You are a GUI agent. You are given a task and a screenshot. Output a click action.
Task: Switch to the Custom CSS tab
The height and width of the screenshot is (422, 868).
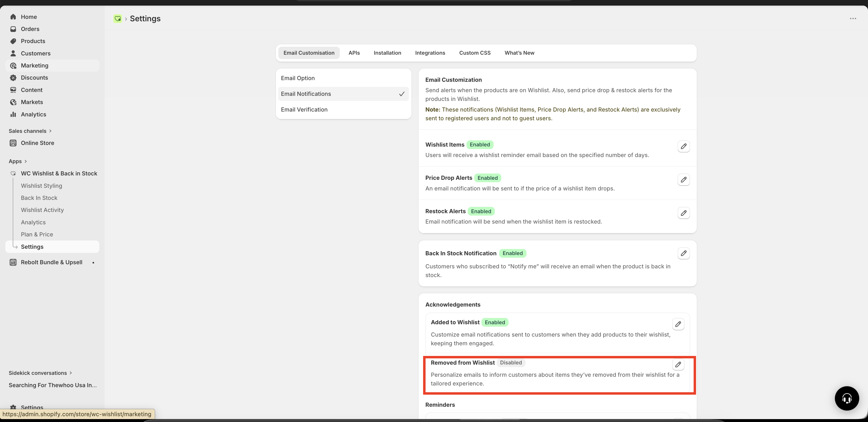coord(474,53)
